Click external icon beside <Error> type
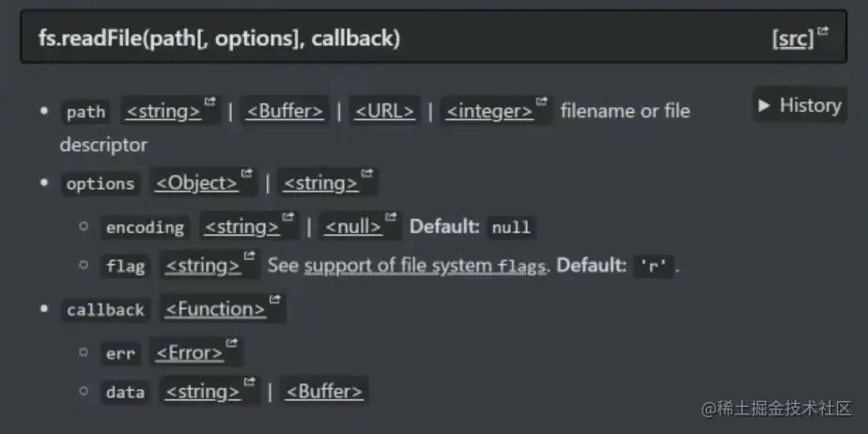The width and height of the screenshot is (868, 434). (231, 343)
